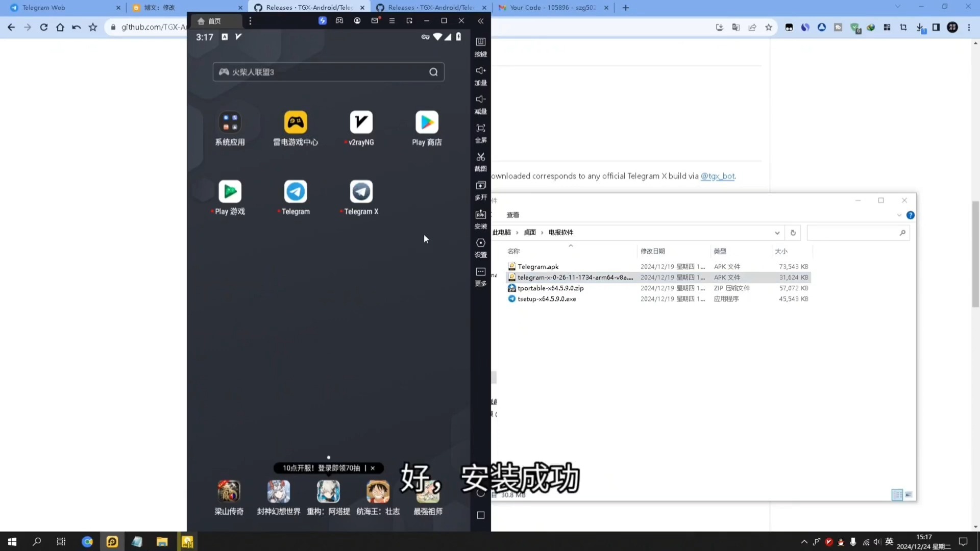Open the browser crop screenshot extension

(903, 28)
